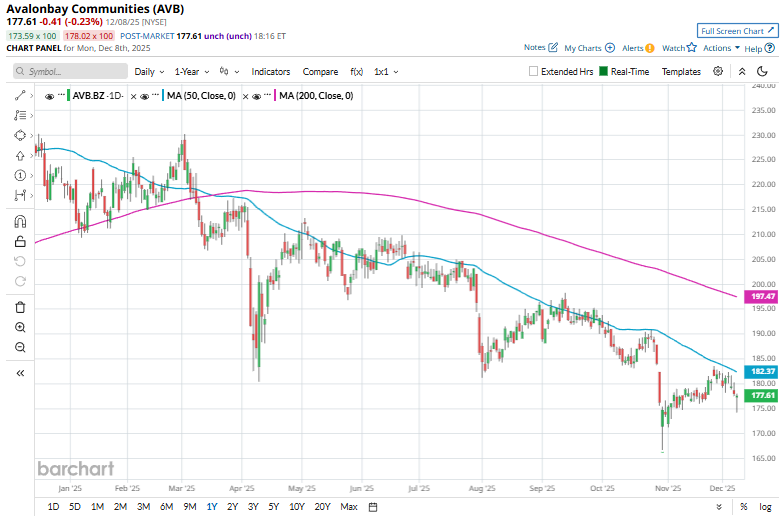Zoom out using the magnifier minus icon

point(20,347)
